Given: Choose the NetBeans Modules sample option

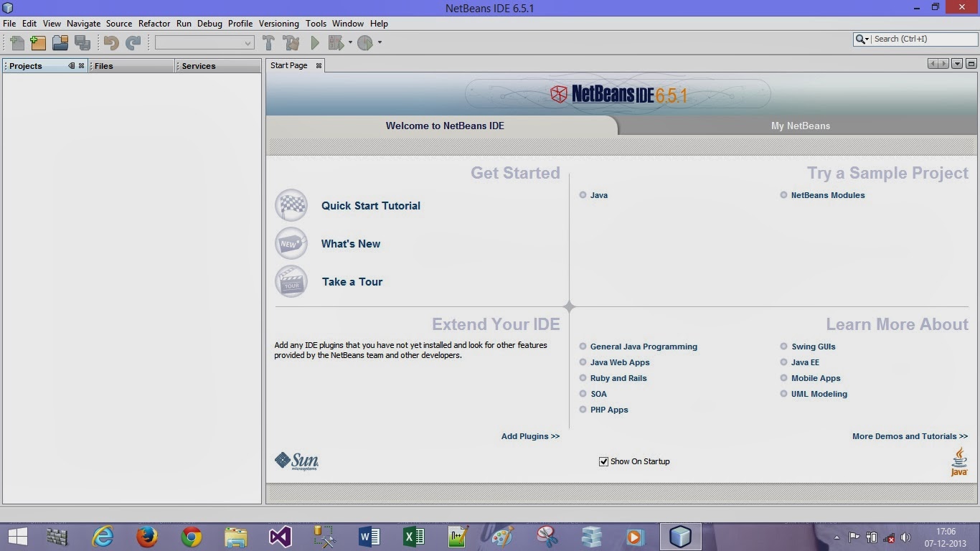Looking at the screenshot, I should pyautogui.click(x=783, y=194).
